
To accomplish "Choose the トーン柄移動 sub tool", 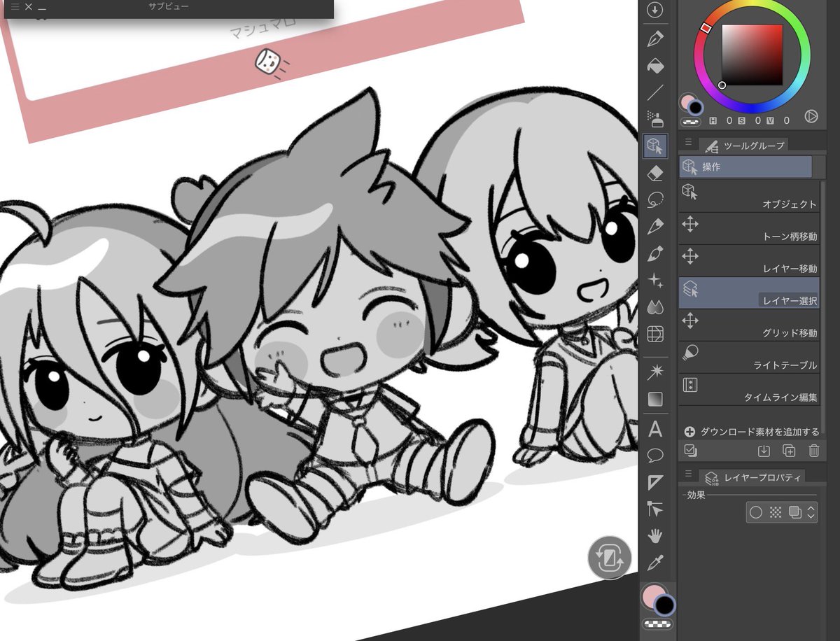I will point(749,230).
